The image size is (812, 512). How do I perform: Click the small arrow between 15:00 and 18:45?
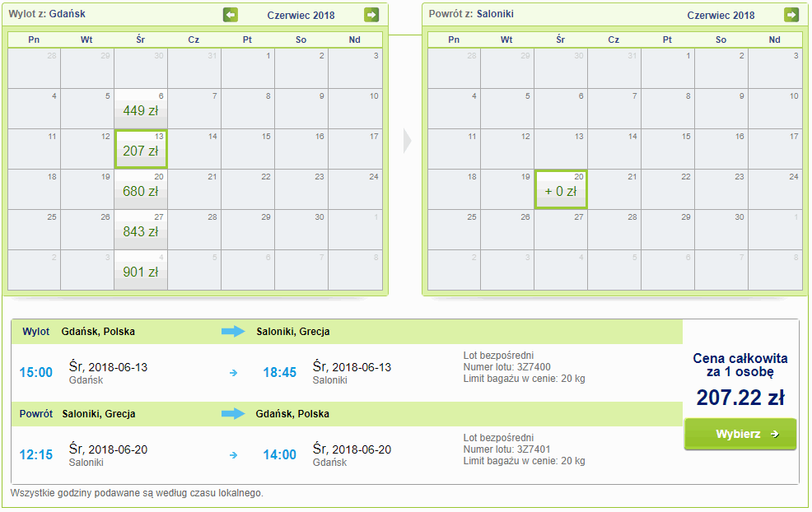[233, 373]
